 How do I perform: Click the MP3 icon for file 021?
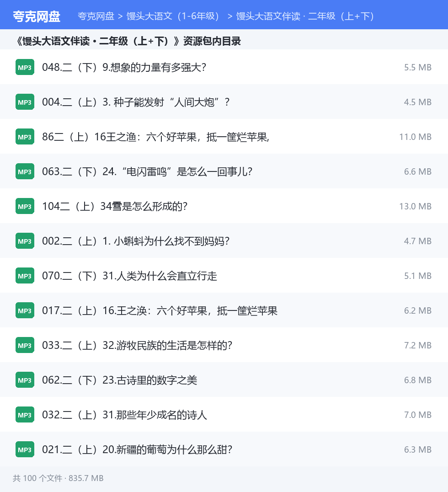[25, 449]
